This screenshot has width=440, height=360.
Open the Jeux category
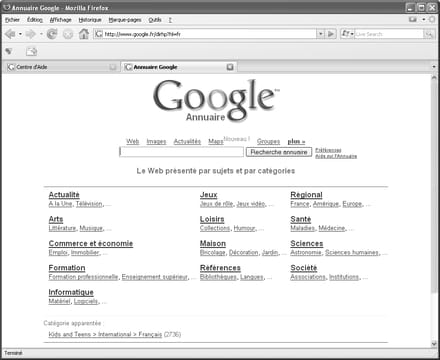(208, 195)
